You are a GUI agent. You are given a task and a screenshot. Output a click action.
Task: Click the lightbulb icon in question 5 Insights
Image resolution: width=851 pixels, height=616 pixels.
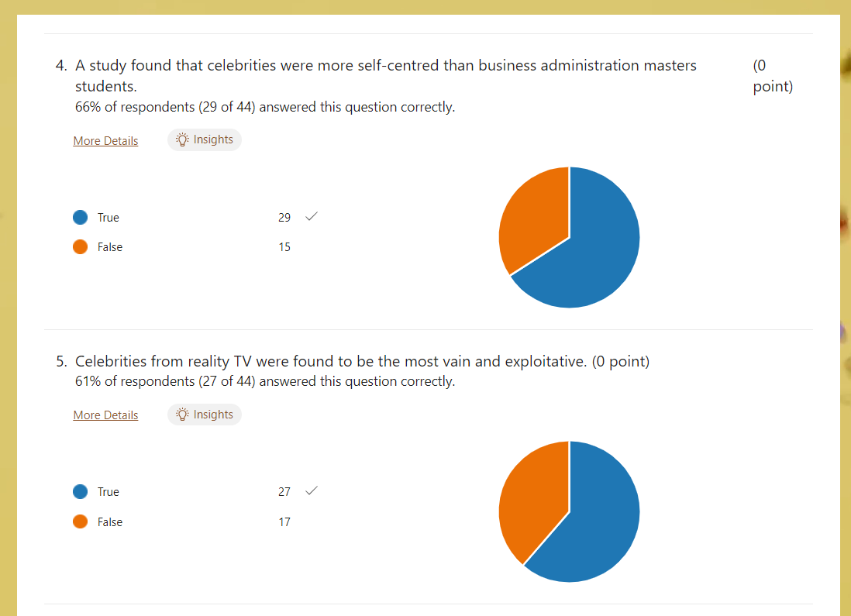(182, 415)
